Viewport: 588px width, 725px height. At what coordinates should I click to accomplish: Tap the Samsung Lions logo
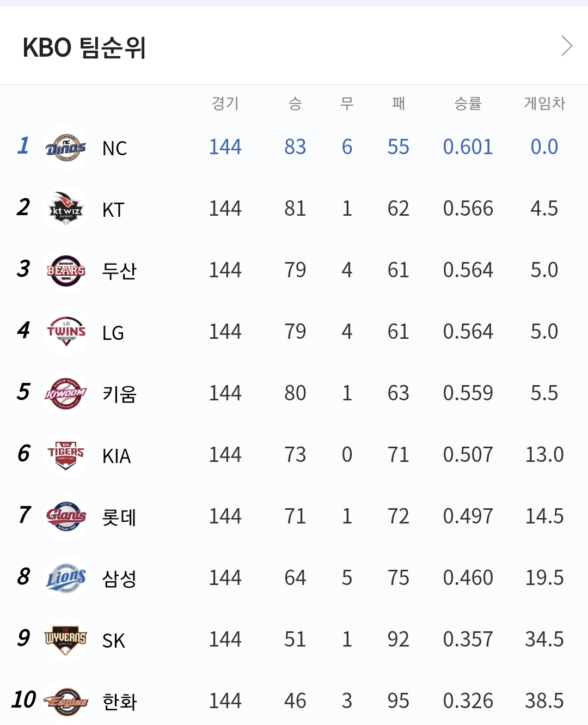[66, 578]
